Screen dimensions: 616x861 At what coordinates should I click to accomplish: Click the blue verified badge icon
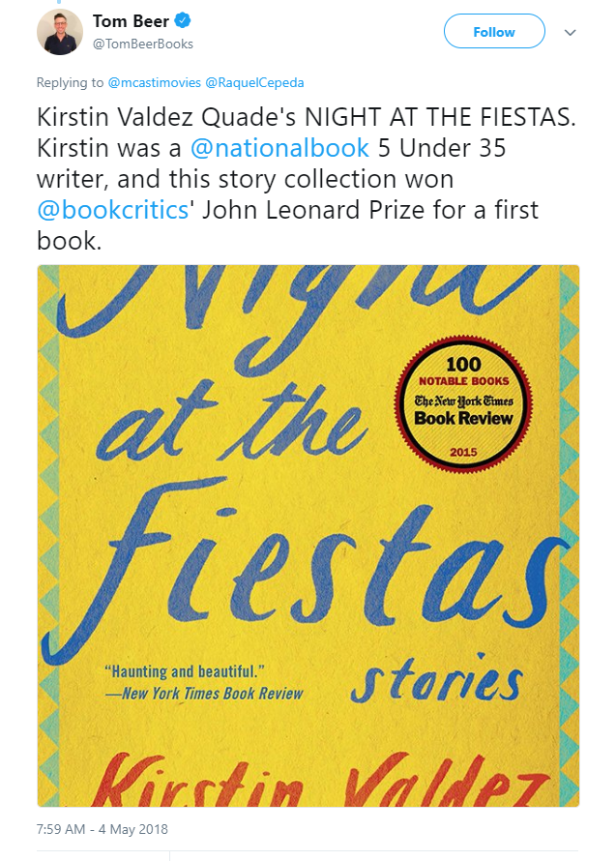(182, 21)
